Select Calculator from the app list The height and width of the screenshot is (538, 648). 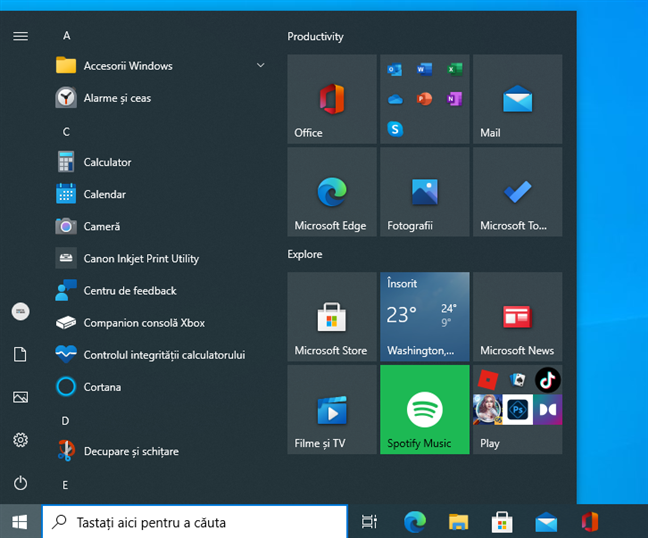(107, 162)
